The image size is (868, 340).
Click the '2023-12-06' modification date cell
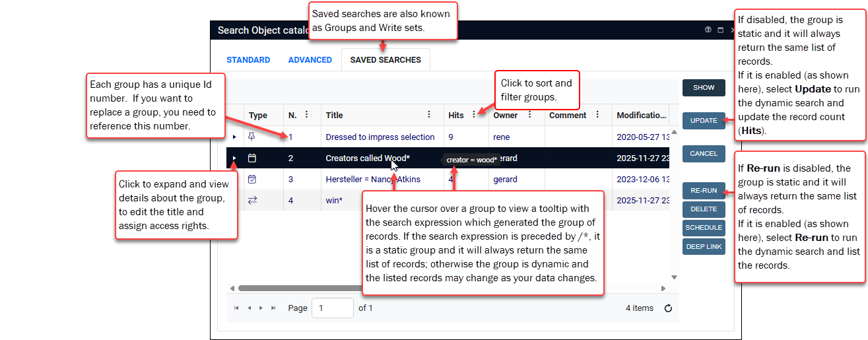(x=643, y=179)
